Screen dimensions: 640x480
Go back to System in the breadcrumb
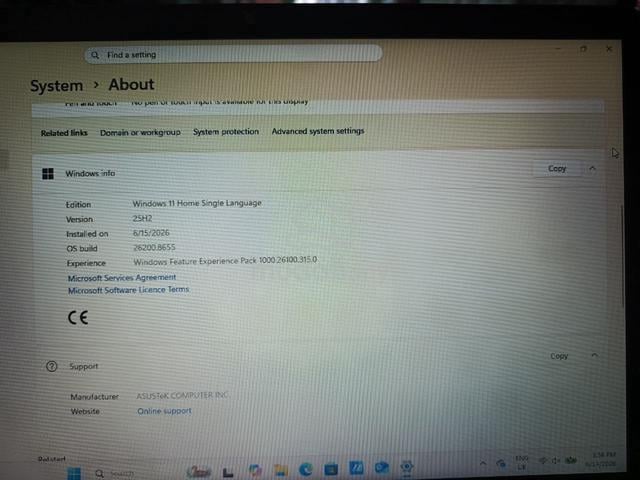(56, 86)
